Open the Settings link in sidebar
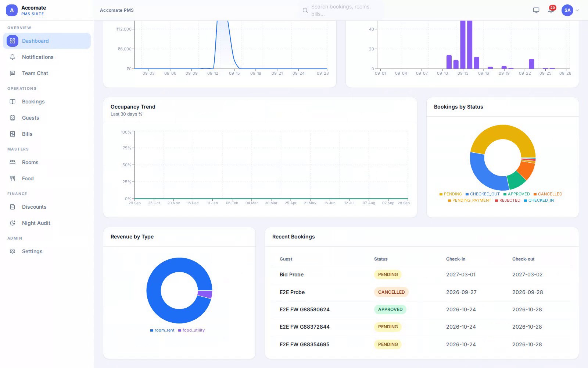 coord(47,251)
